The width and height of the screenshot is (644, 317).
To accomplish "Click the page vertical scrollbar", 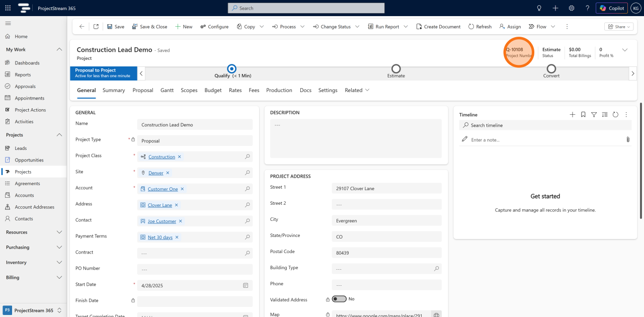I will (x=641, y=161).
